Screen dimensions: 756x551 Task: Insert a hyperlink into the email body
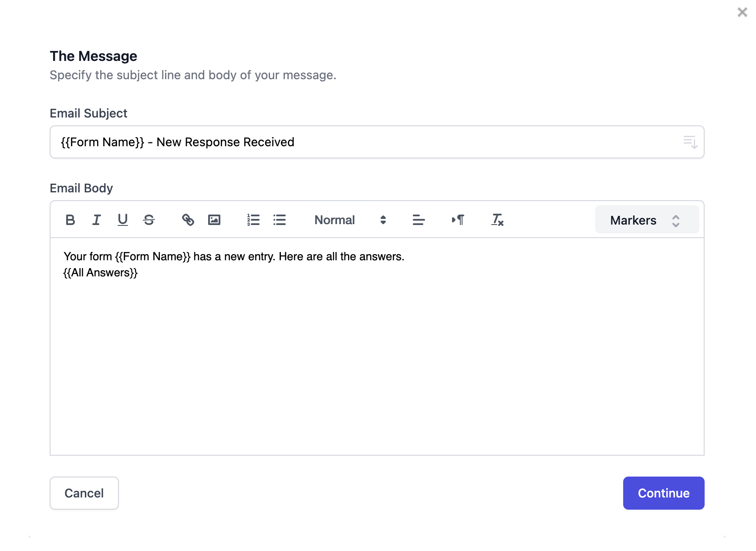188,220
